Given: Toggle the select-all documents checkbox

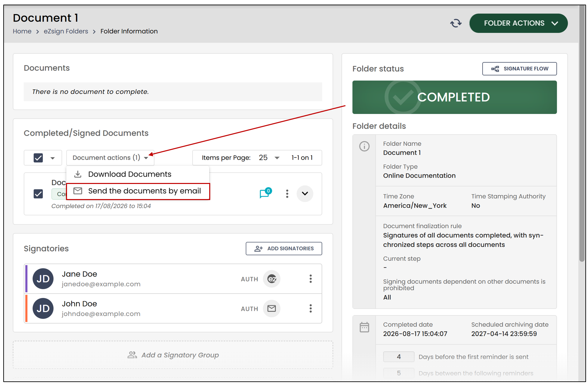Looking at the screenshot, I should (x=38, y=158).
